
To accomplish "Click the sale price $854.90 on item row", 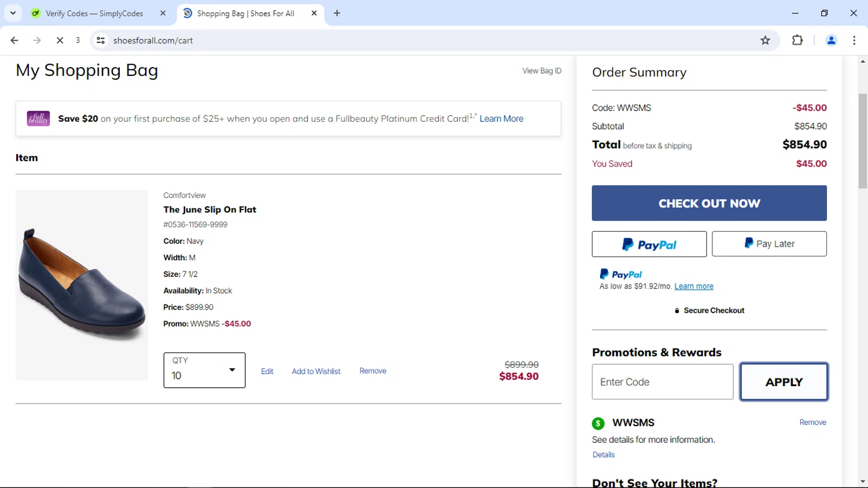I will click(519, 376).
